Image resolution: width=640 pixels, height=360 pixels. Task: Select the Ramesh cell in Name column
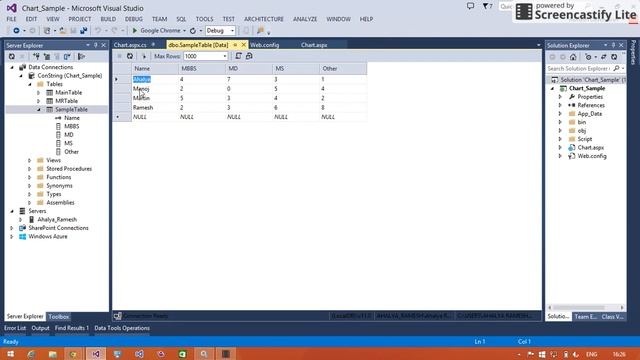(x=155, y=107)
